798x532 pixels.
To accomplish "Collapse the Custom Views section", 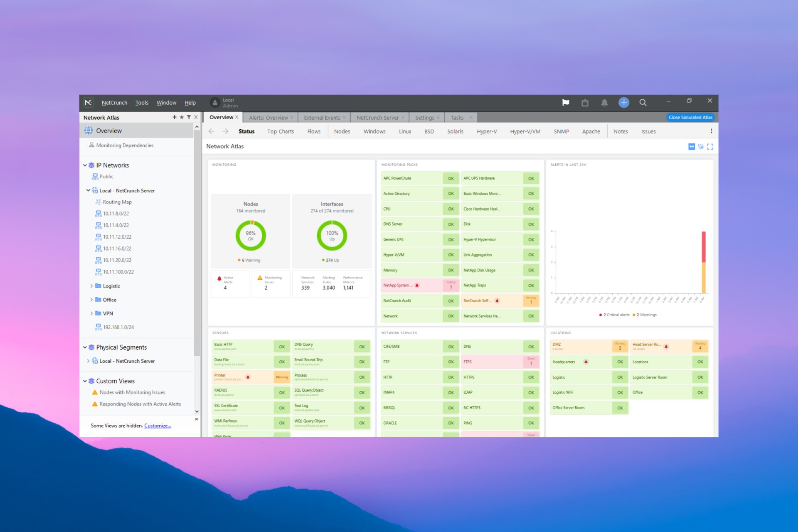I will [x=85, y=381].
